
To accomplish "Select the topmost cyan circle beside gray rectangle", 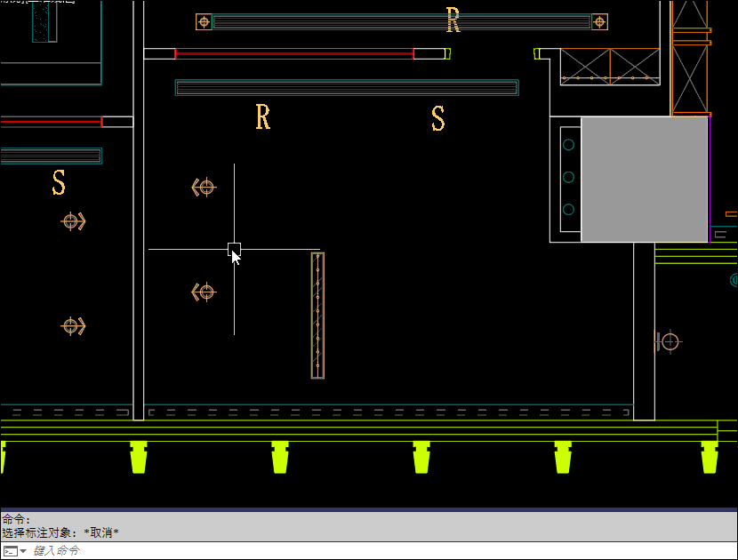I will coord(568,144).
